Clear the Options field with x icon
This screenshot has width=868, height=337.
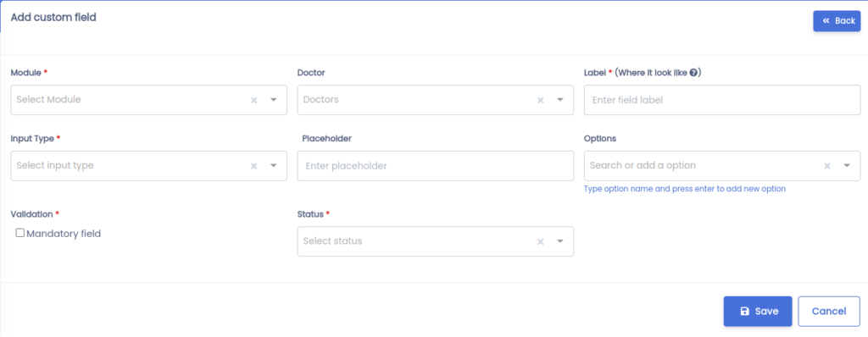(827, 165)
